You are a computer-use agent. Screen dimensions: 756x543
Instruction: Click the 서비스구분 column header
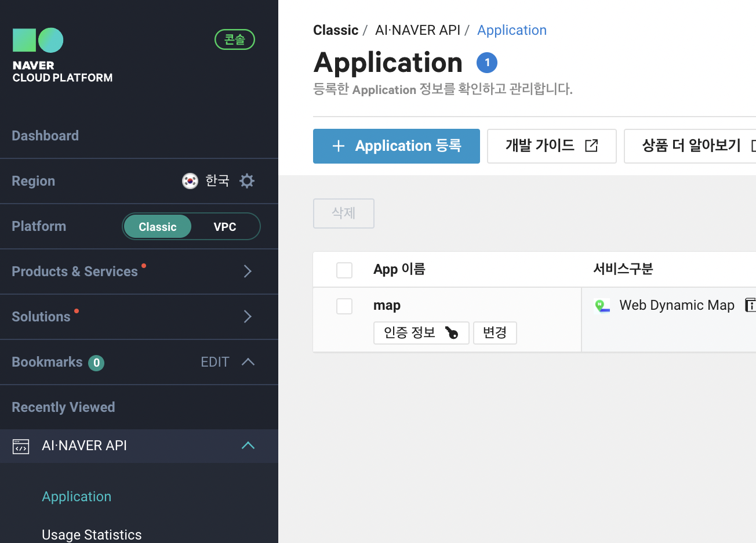623,269
